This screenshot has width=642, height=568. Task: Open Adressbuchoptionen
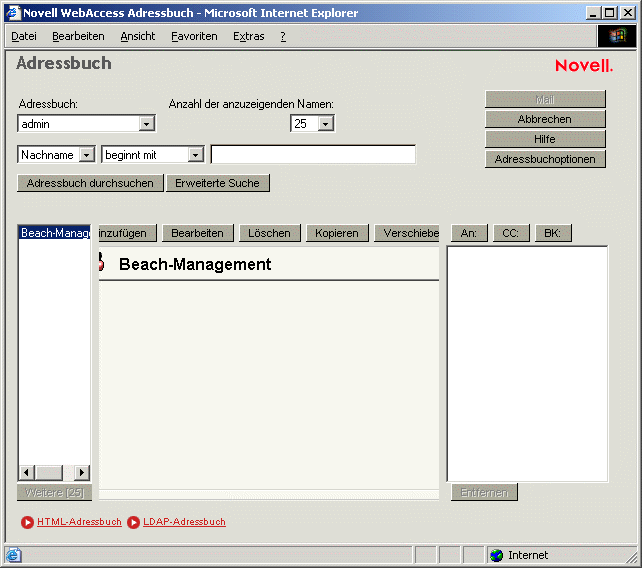pos(545,159)
